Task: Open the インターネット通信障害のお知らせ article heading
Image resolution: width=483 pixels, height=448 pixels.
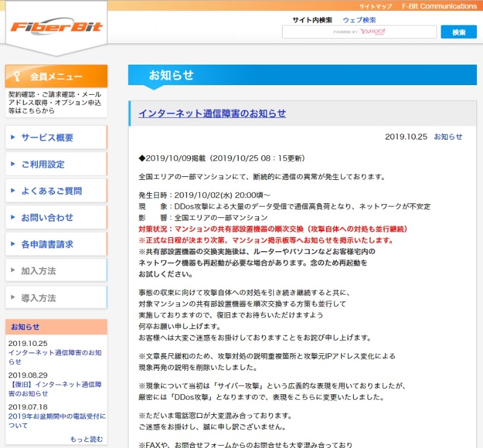Action: pyautogui.click(x=212, y=114)
